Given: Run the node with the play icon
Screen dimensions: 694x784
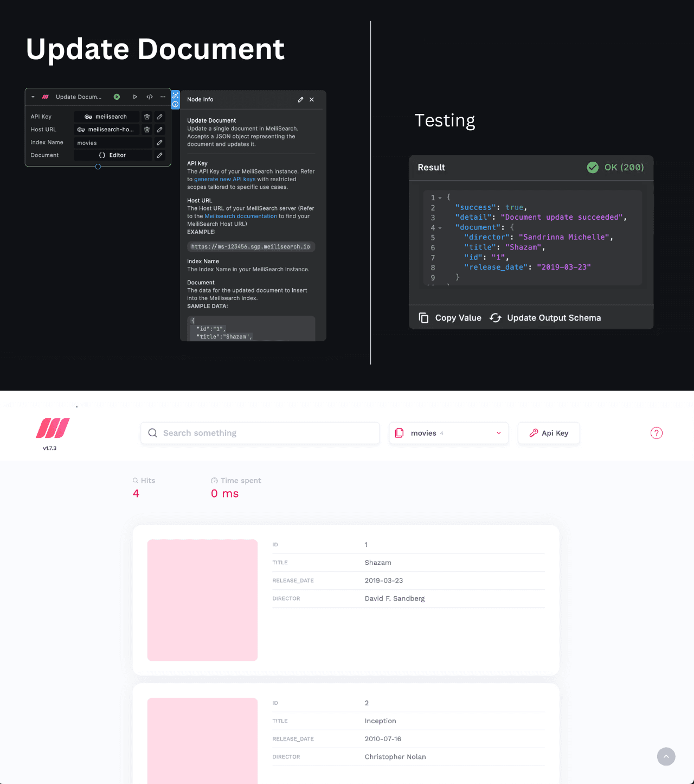Looking at the screenshot, I should (135, 97).
